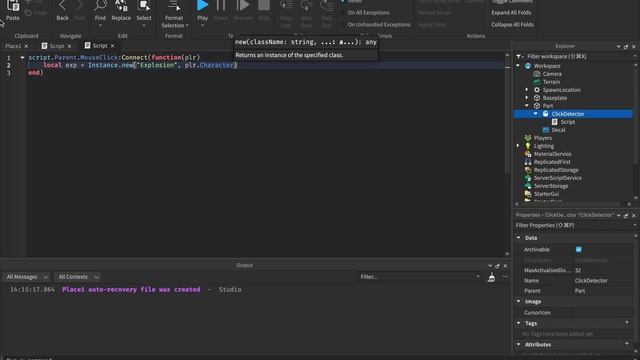Click the SpawnLocation icon
Image resolution: width=640 pixels, height=360 pixels.
(x=537, y=90)
